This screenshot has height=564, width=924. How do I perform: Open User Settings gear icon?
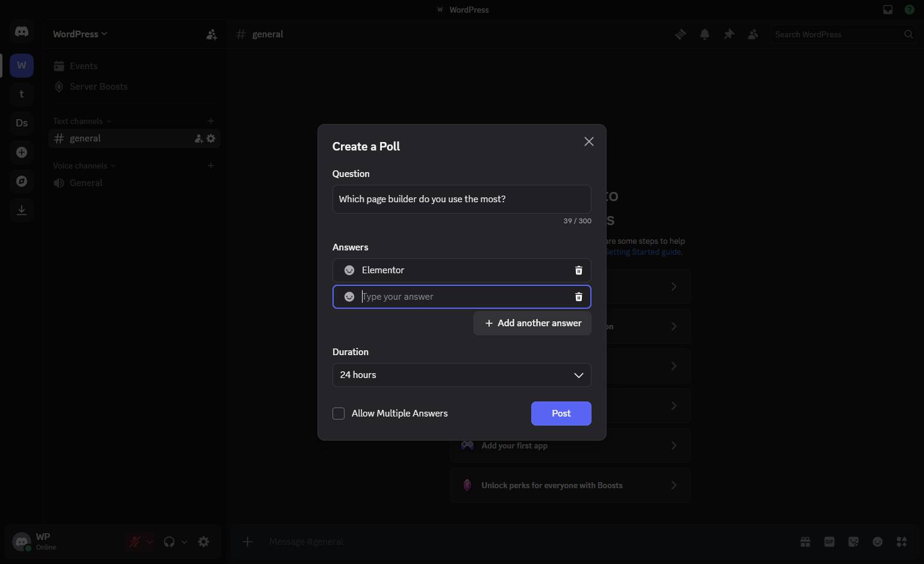[x=204, y=542]
